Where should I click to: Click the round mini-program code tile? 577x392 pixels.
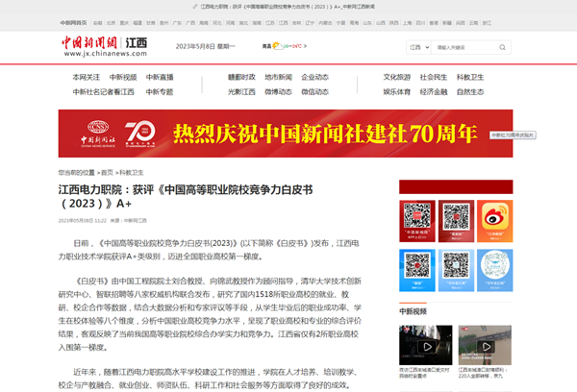(494, 270)
